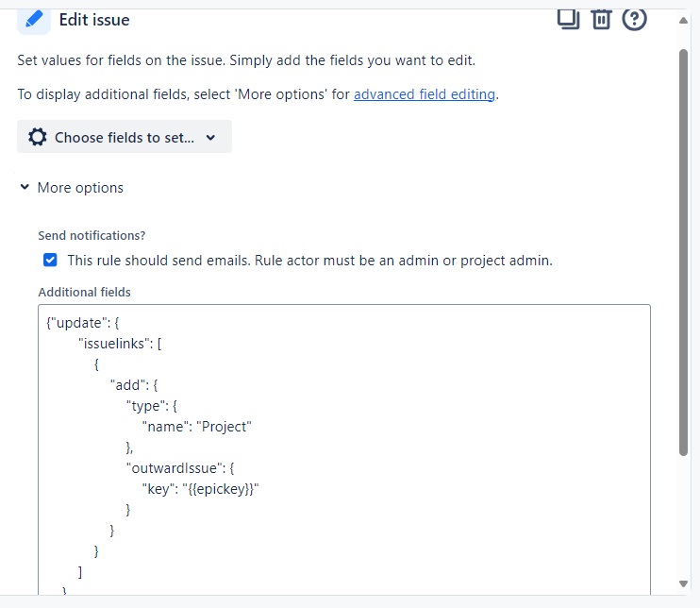The width and height of the screenshot is (700, 608).
Task: Click the "issuelinks": [ line
Action: [120, 344]
